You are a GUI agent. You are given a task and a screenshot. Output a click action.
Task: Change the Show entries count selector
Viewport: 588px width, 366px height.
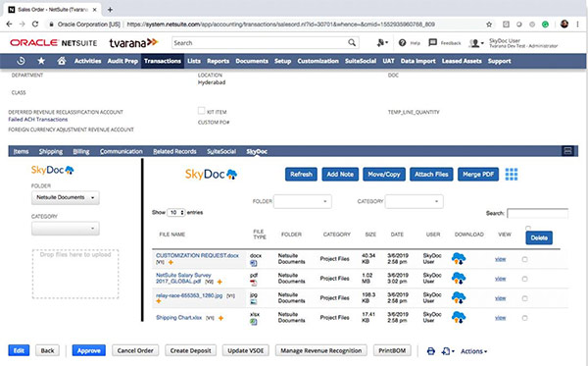[x=175, y=213]
